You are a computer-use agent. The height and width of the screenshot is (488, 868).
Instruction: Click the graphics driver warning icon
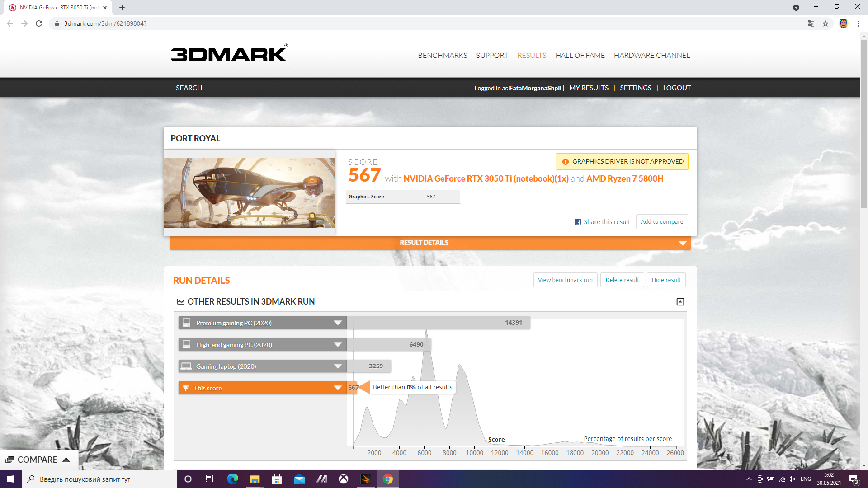coord(565,162)
